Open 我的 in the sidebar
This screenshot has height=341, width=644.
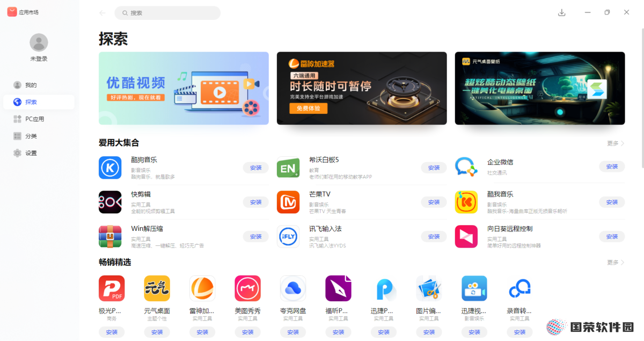39,85
